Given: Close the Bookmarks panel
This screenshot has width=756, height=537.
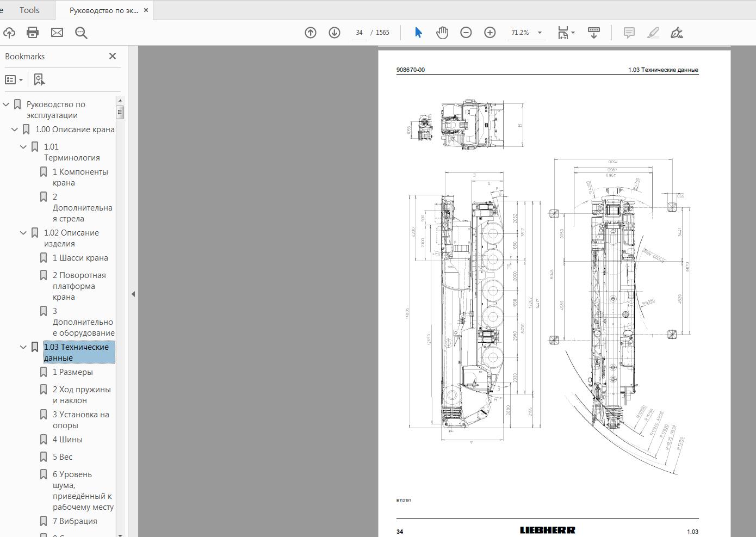Looking at the screenshot, I should tap(113, 56).
